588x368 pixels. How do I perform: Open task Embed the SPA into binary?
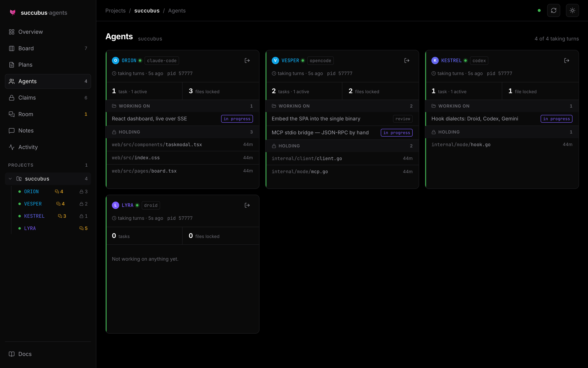click(x=342, y=119)
